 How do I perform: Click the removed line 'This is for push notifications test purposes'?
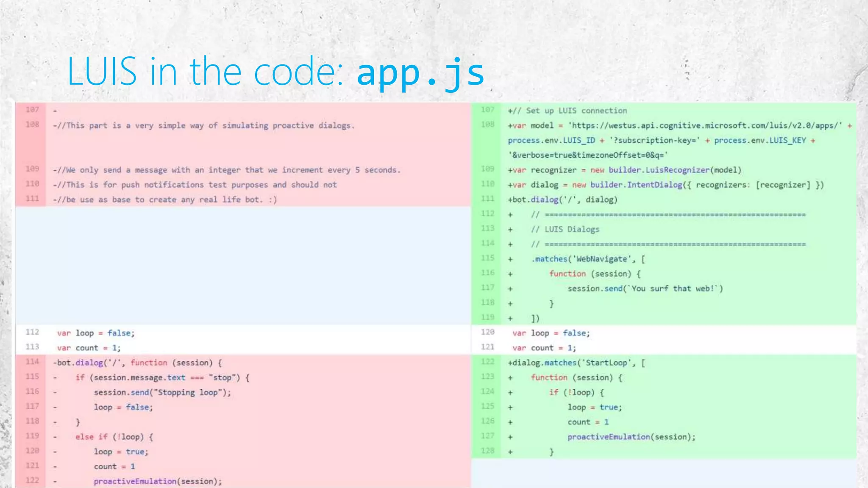[x=195, y=185]
